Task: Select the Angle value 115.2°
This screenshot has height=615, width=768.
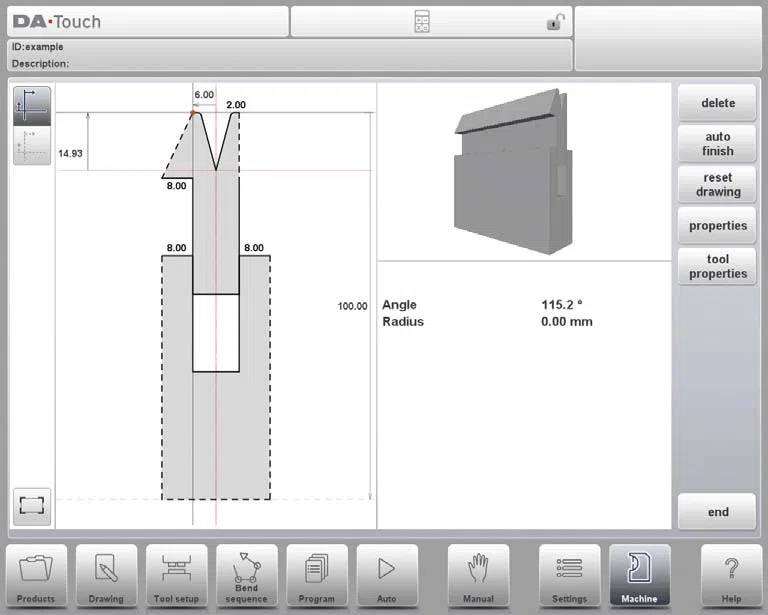Action: click(x=562, y=305)
